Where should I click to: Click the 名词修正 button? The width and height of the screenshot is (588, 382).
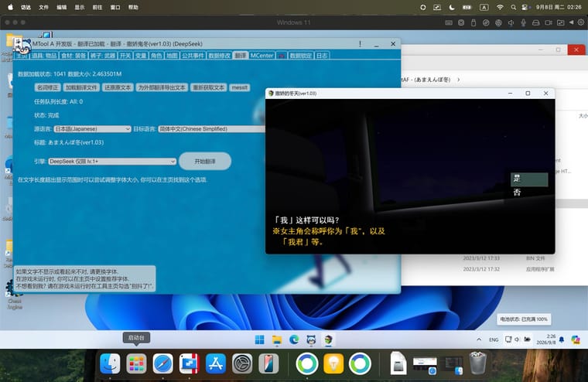(47, 87)
